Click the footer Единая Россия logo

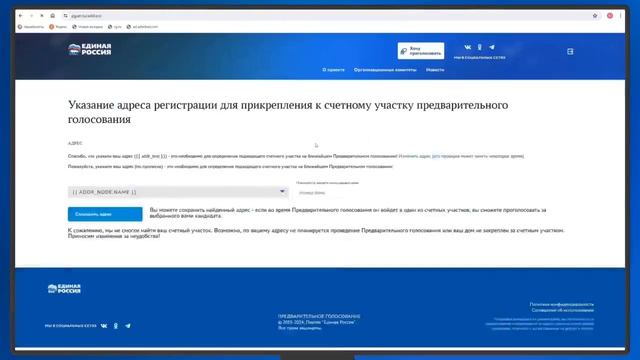coord(64,289)
